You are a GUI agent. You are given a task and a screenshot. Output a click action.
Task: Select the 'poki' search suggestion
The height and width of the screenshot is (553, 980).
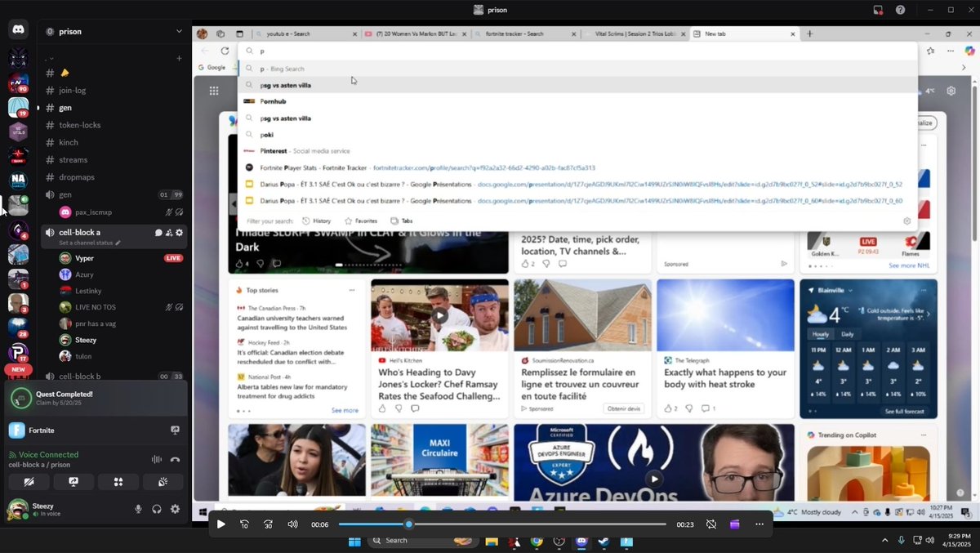pos(578,135)
